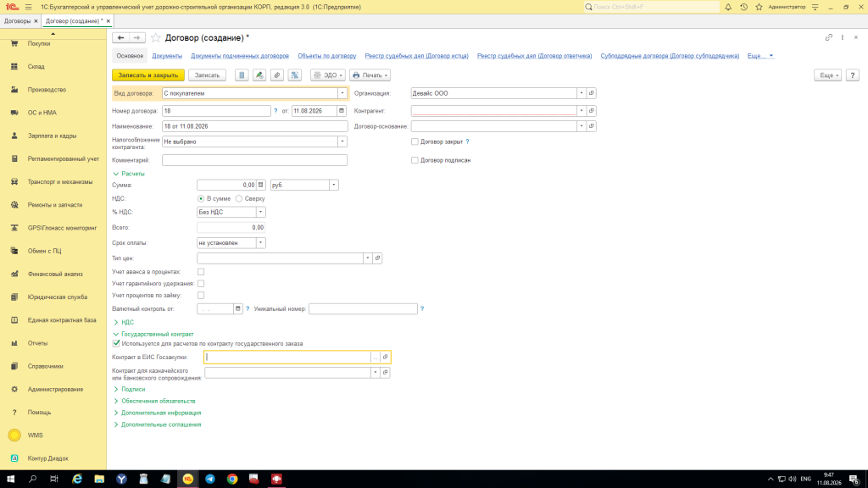The width and height of the screenshot is (868, 488).
Task: Open notifications bell icon
Action: click(x=728, y=7)
